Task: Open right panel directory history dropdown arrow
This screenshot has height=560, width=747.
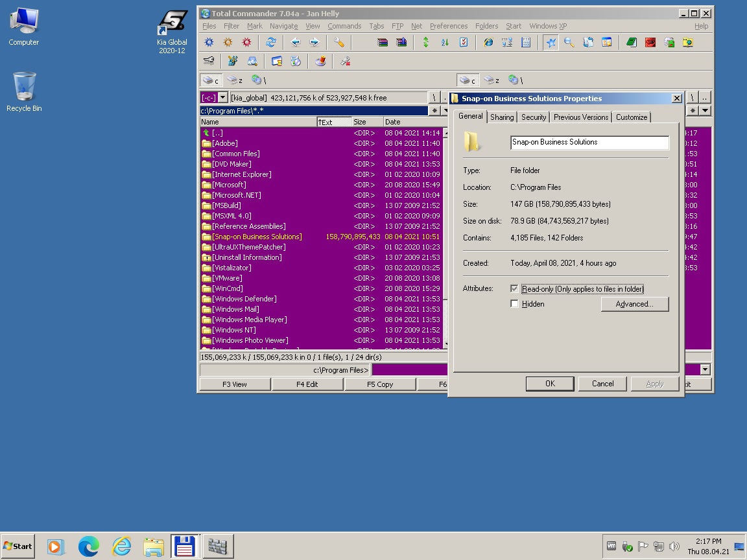Action: tap(705, 110)
